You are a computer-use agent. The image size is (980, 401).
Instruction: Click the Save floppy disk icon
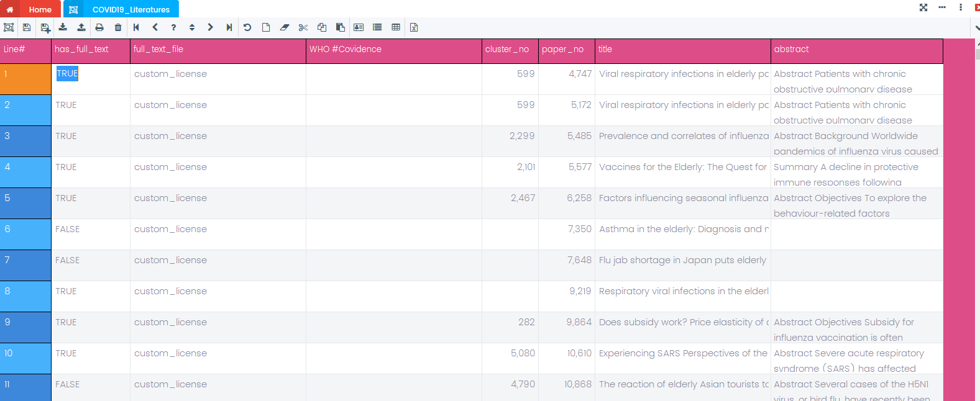click(27, 27)
